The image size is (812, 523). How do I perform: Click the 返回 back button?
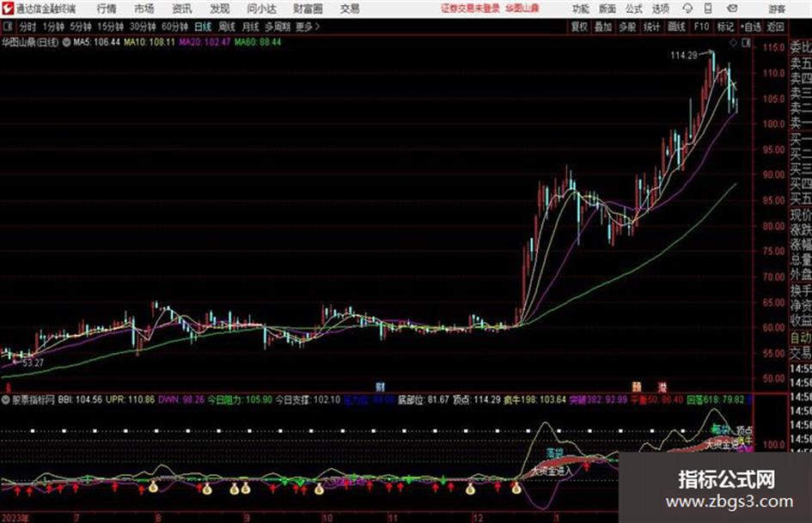[x=775, y=27]
